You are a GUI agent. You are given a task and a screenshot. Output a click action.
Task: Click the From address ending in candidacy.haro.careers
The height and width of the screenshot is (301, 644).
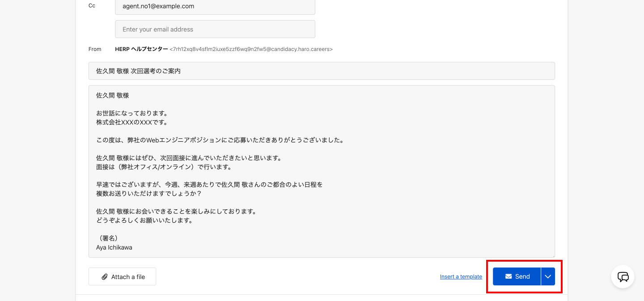click(251, 49)
